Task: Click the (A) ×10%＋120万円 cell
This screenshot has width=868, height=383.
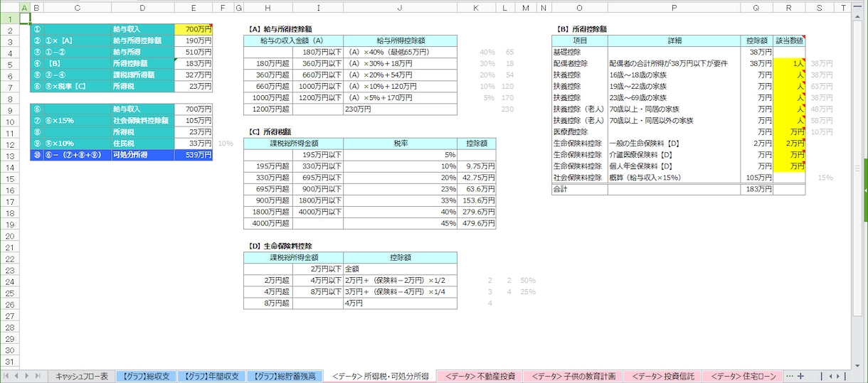Action: 400,87
